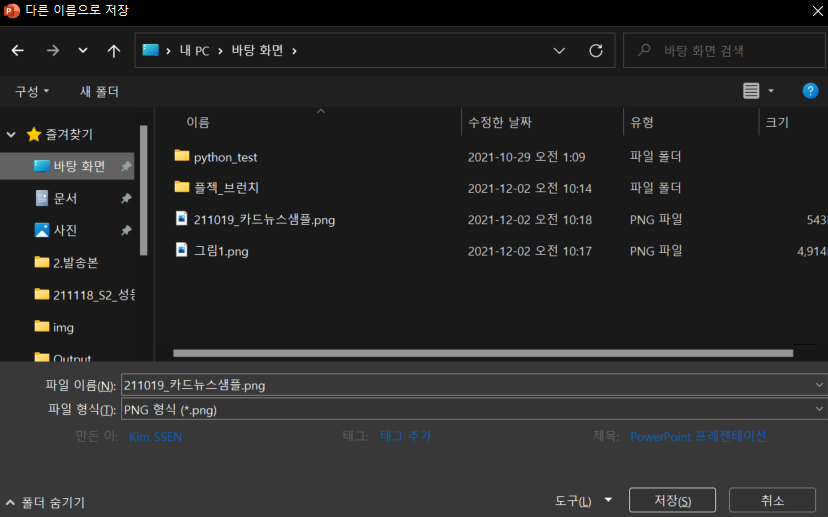Collapse folders with 폴더 숨기기
This screenshot has height=517, width=828.
click(46, 502)
